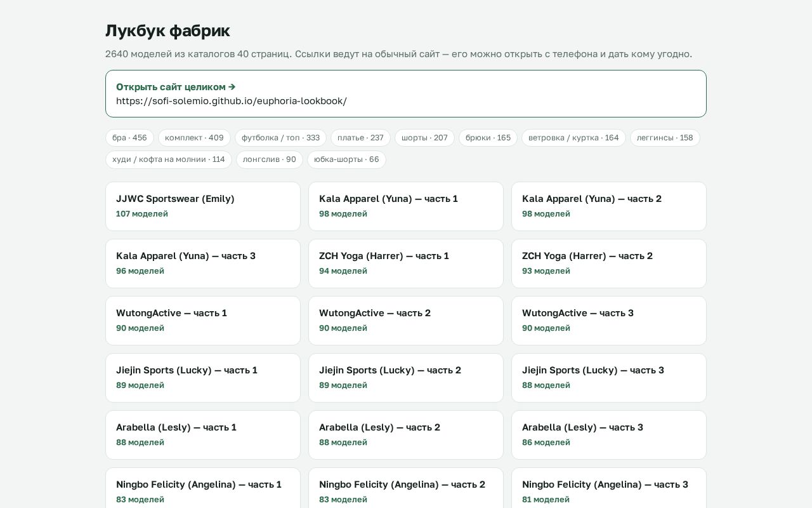Open Arabella (Lesly) часть 1 card
The height and width of the screenshot is (508, 812).
pyautogui.click(x=203, y=435)
